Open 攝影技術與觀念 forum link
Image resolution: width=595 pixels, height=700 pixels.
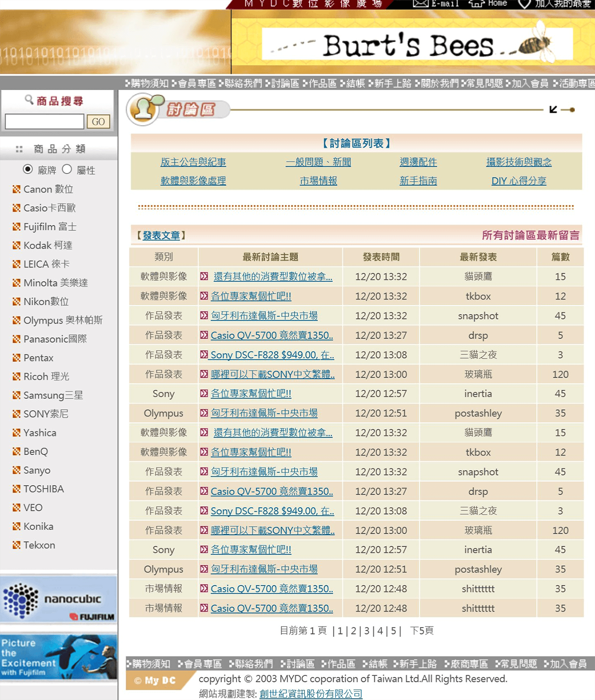pyautogui.click(x=519, y=162)
